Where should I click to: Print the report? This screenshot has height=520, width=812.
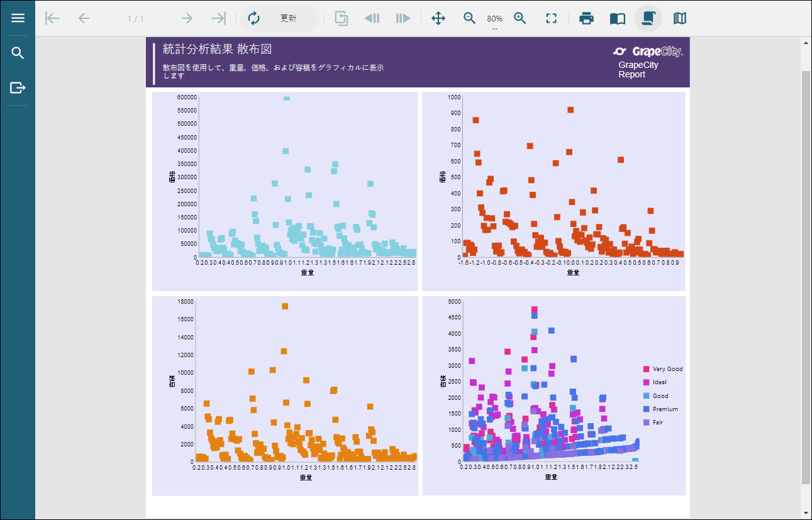point(587,18)
